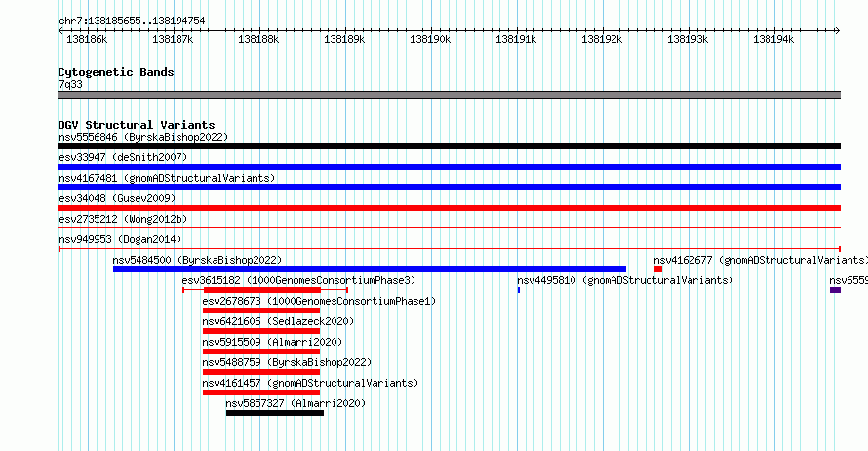The image size is (868, 451).
Task: Click the 138194k ruler label
Action: [773, 40]
